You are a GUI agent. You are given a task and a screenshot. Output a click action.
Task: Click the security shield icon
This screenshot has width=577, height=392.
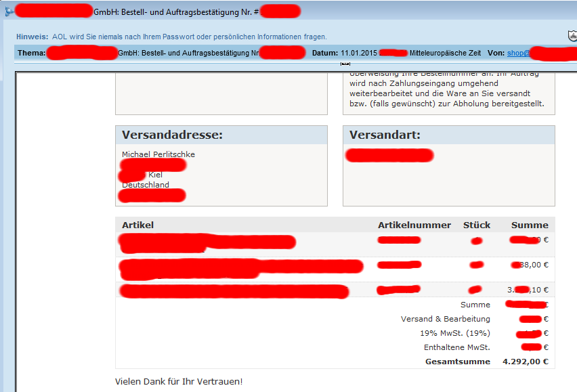pyautogui.click(x=572, y=36)
